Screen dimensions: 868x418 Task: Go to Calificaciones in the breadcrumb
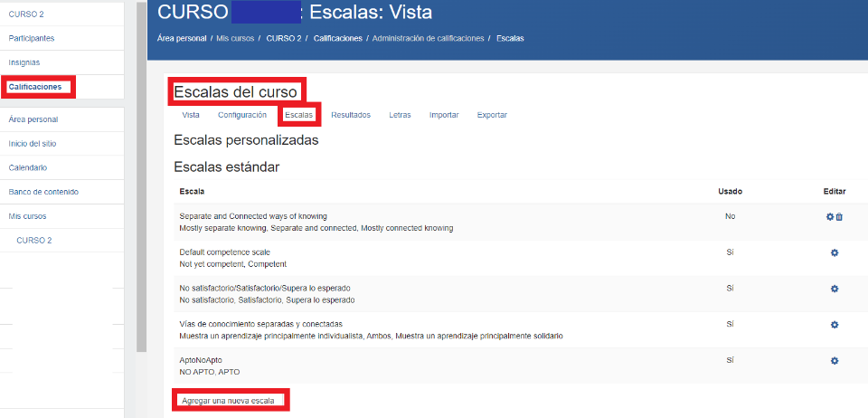[337, 39]
